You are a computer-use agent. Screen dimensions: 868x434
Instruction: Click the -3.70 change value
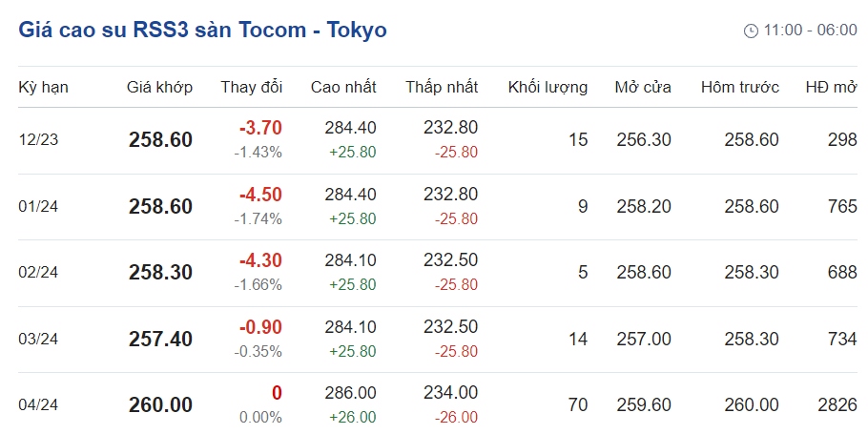click(260, 128)
